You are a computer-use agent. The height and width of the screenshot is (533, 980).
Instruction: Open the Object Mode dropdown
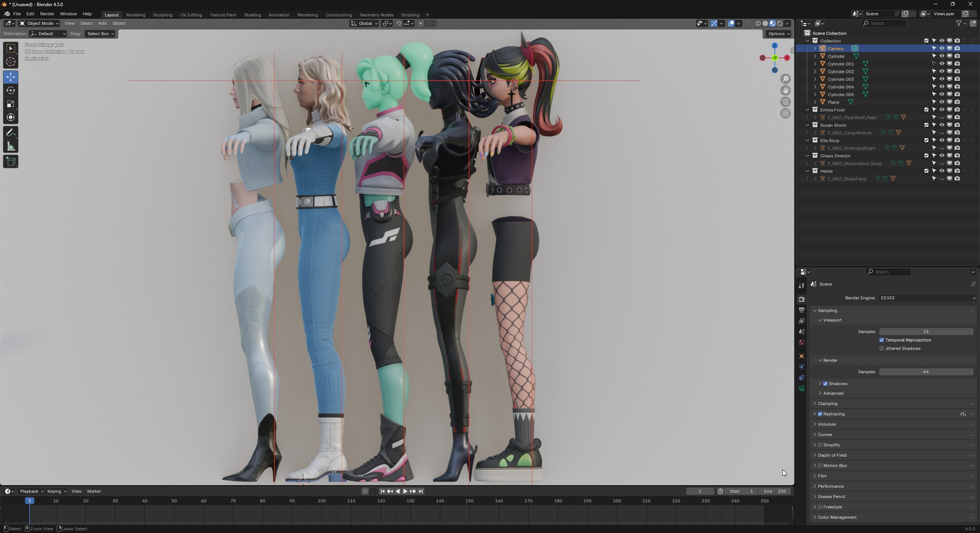pos(39,23)
